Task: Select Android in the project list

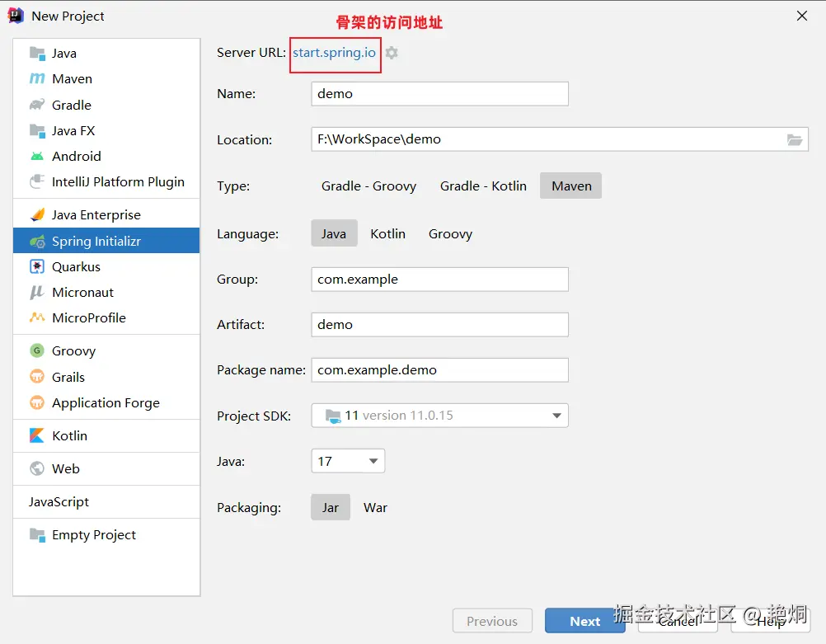Action: pyautogui.click(x=106, y=156)
